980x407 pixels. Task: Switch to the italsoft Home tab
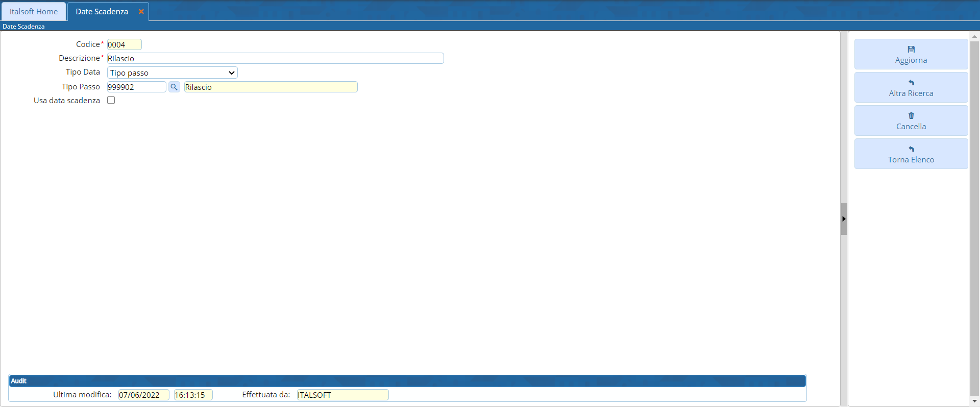[x=34, y=11]
